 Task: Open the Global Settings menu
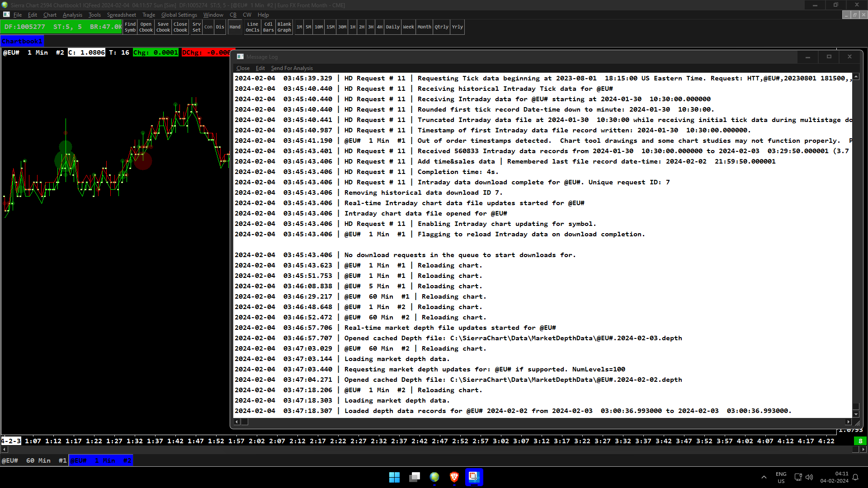179,15
